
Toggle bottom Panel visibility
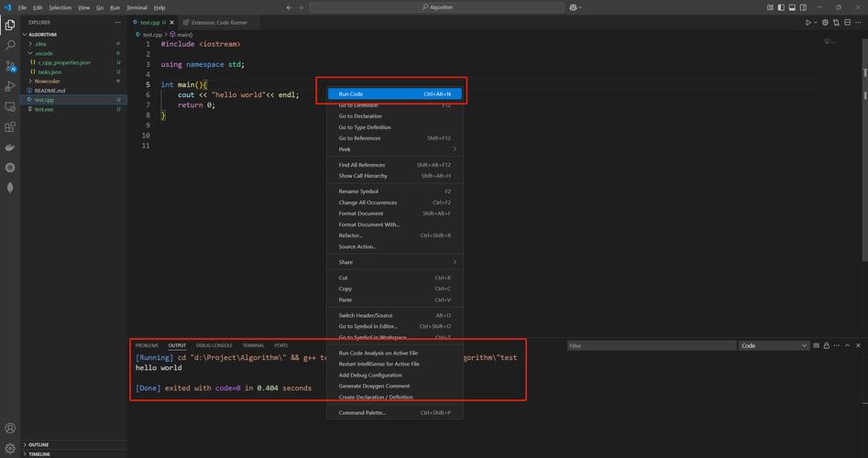(x=792, y=7)
